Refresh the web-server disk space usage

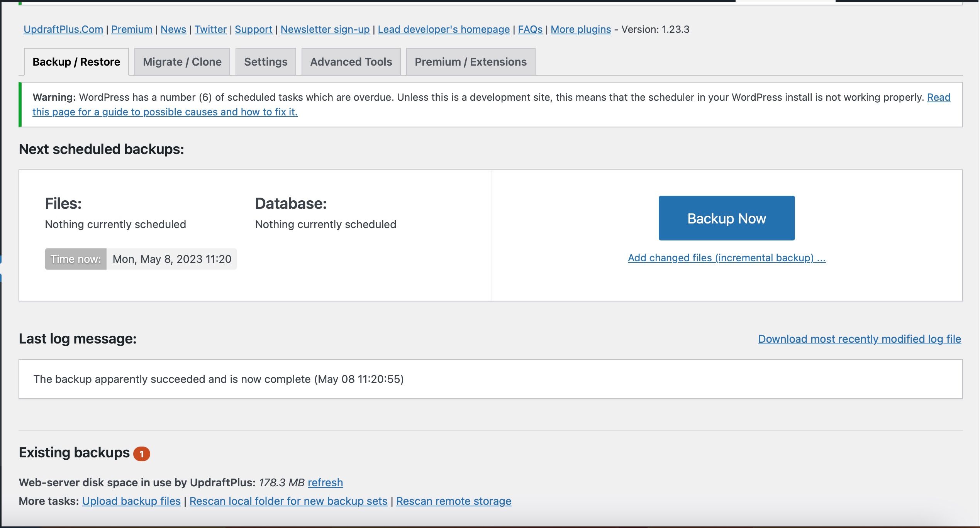[325, 482]
